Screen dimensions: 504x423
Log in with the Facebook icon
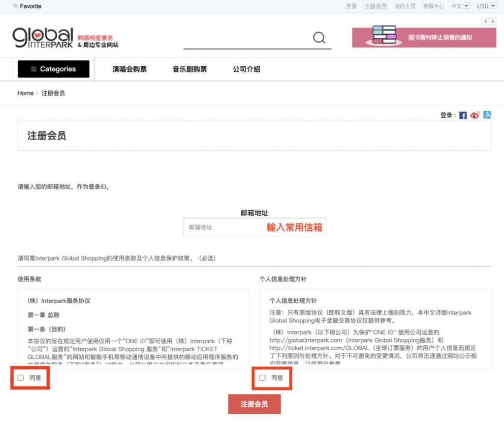coord(463,115)
